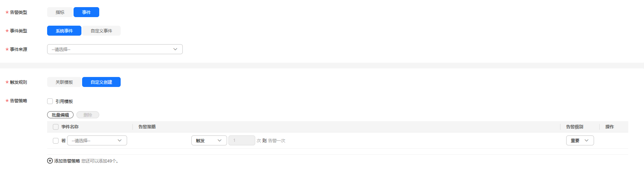This screenshot has width=644, height=170.
Task: Click the 批量编辑 button
Action: coord(60,115)
